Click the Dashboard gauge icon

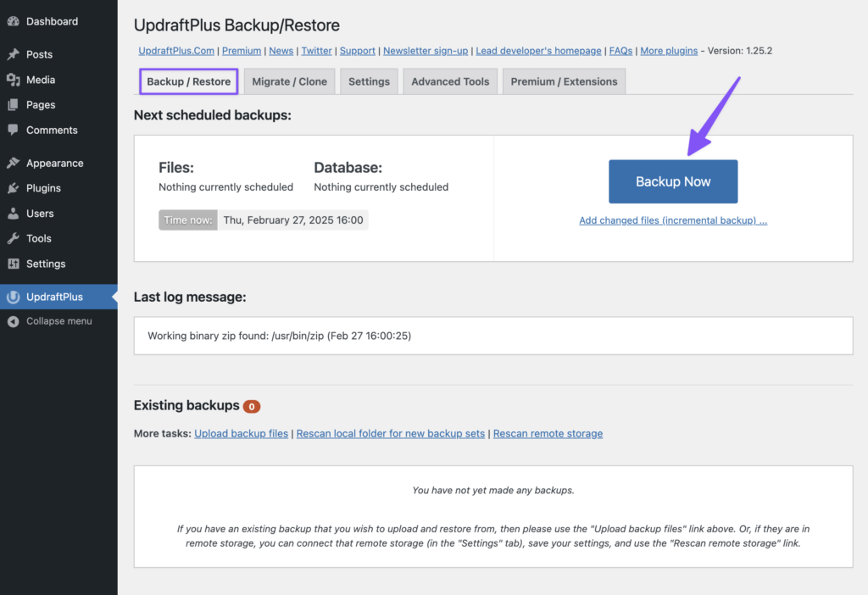(14, 21)
